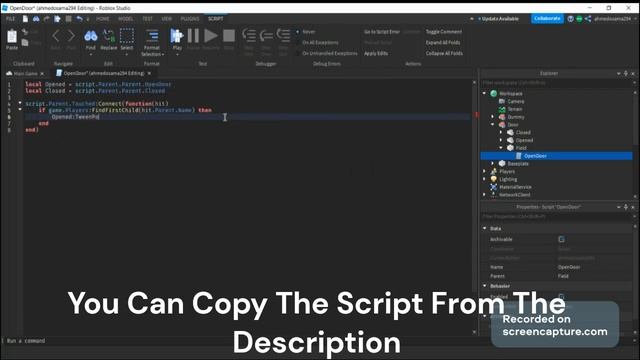Toggle the Archivable checkbox
The image size is (640, 360).
click(x=562, y=239)
